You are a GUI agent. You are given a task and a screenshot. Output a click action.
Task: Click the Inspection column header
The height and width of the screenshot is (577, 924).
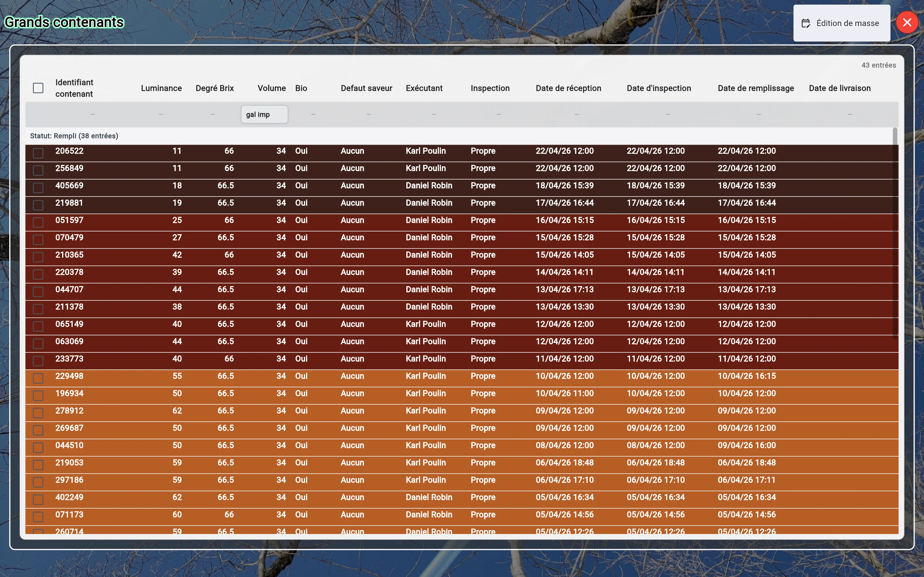click(x=490, y=88)
